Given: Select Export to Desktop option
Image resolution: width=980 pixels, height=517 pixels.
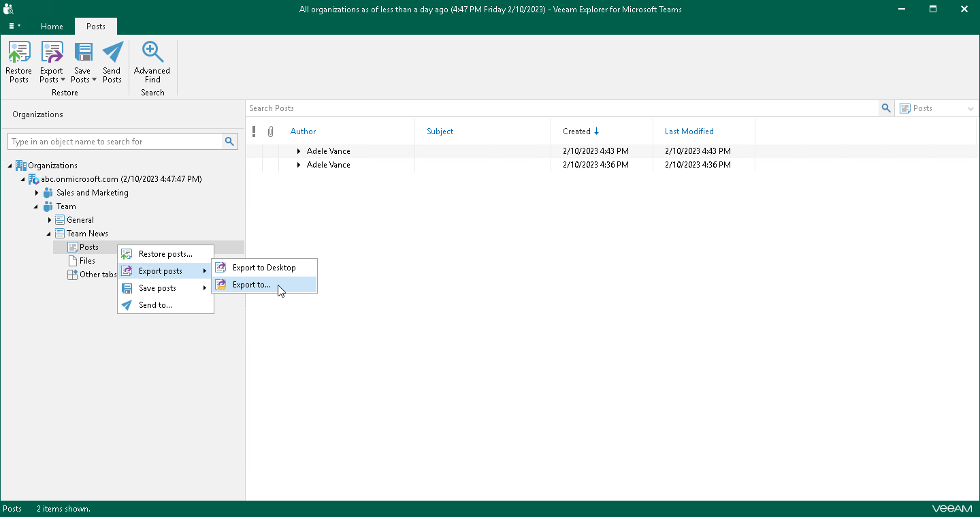Looking at the screenshot, I should (x=264, y=268).
